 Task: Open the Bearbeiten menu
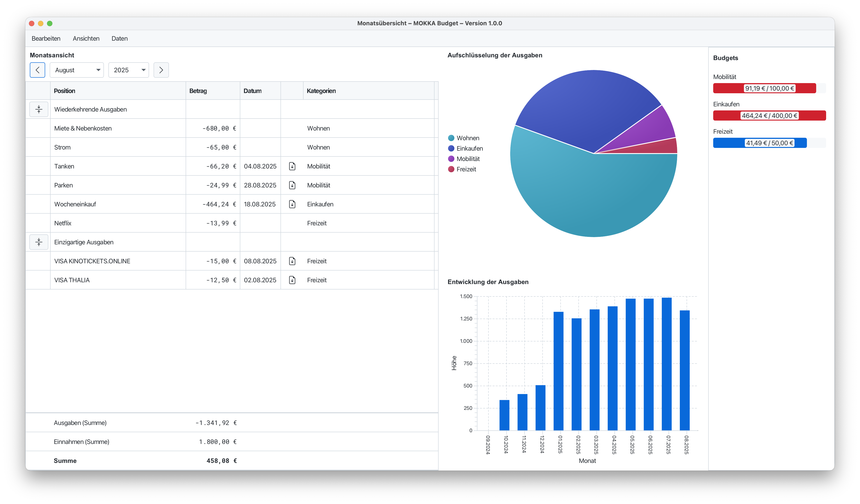tap(46, 39)
